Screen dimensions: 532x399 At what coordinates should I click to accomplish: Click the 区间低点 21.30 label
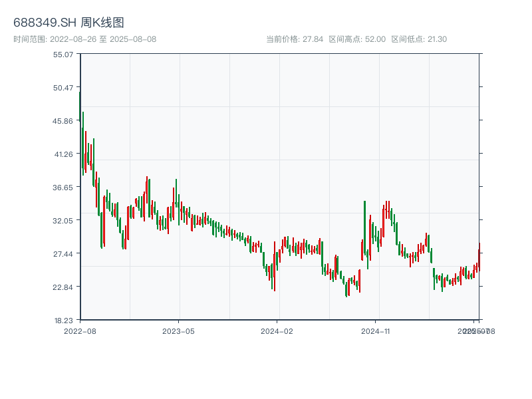419,39
